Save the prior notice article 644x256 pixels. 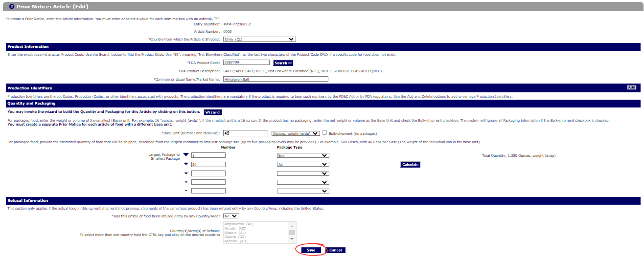[311, 250]
